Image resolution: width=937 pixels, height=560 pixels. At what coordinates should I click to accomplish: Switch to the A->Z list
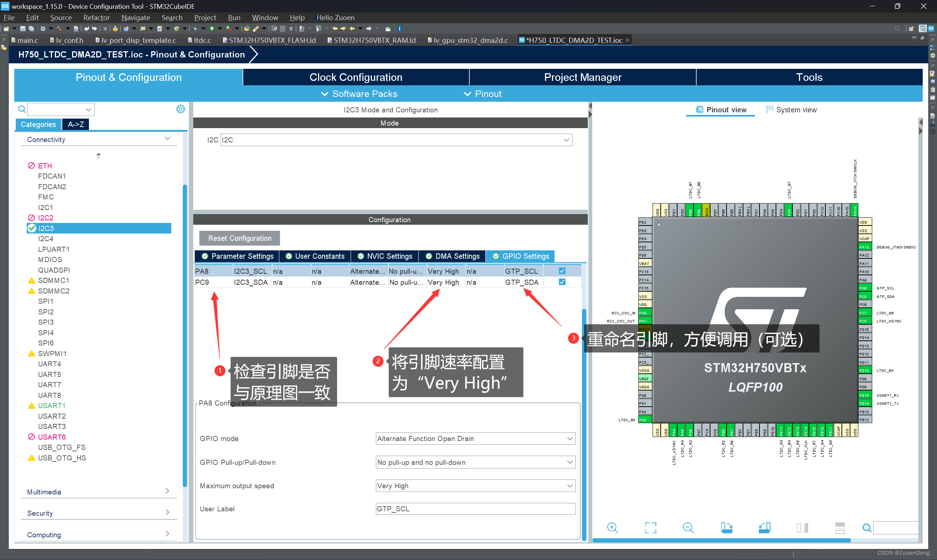(x=76, y=124)
